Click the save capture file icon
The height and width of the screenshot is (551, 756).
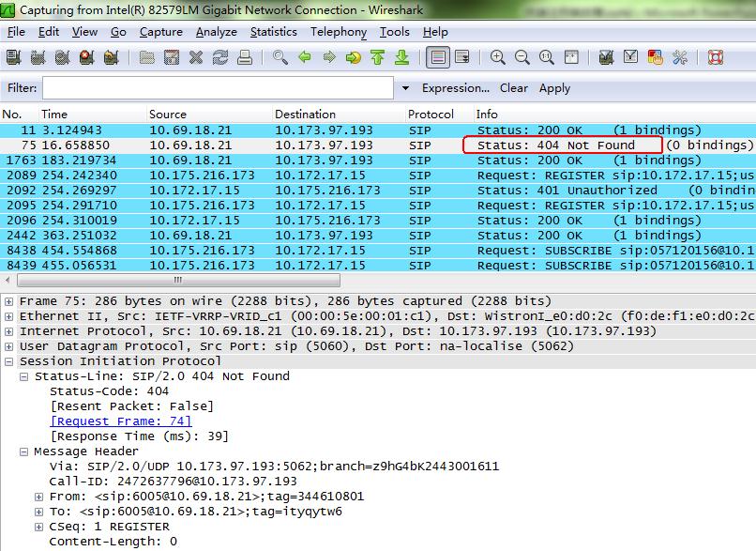(x=172, y=57)
